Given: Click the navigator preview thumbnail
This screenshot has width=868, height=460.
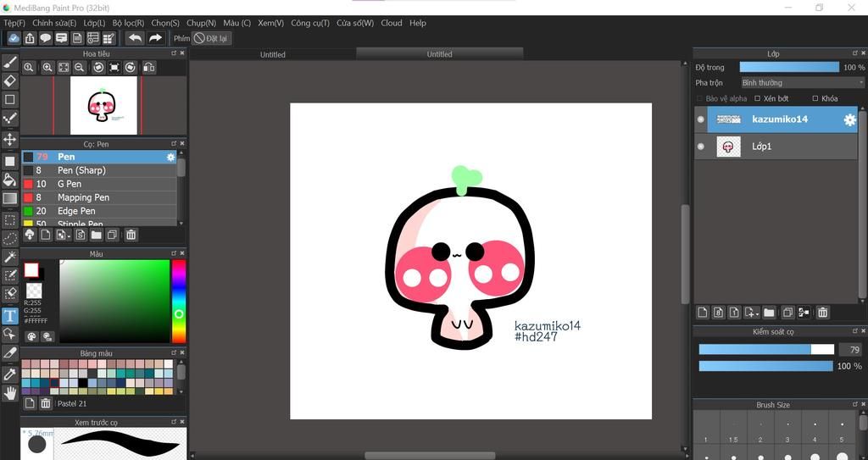Looking at the screenshot, I should 103,105.
